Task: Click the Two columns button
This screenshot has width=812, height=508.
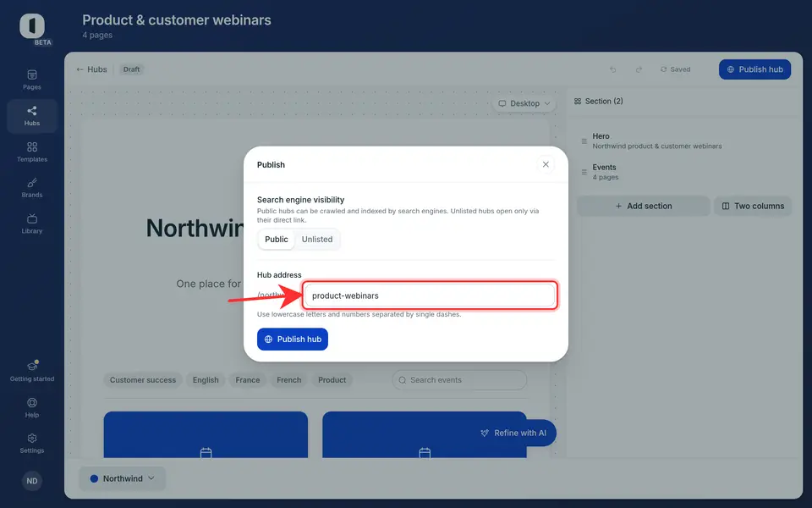Action: (x=753, y=206)
